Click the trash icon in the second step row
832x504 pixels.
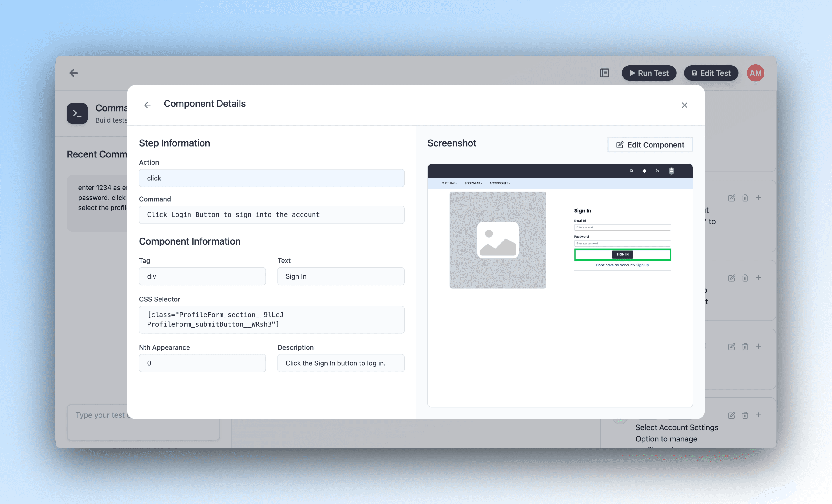click(745, 278)
